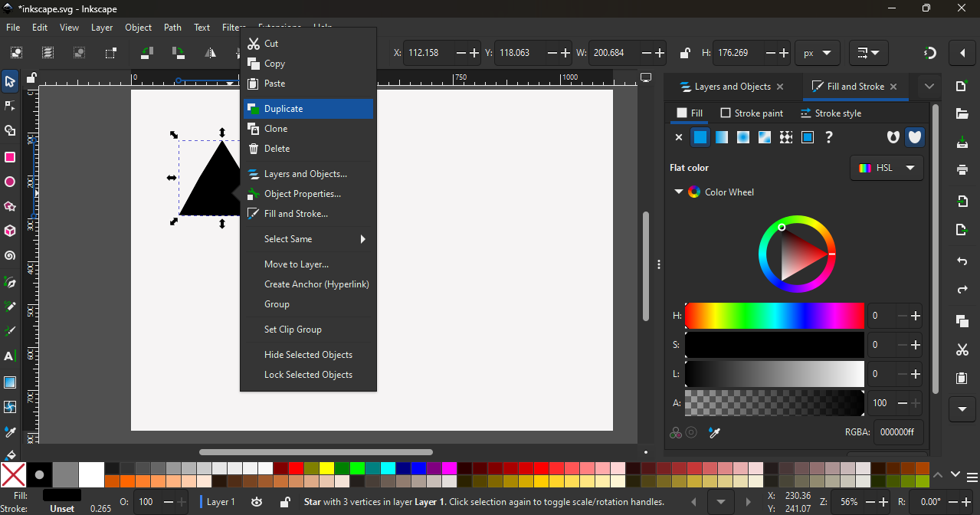
Task: Collapse the Color Wheel section
Action: [678, 192]
